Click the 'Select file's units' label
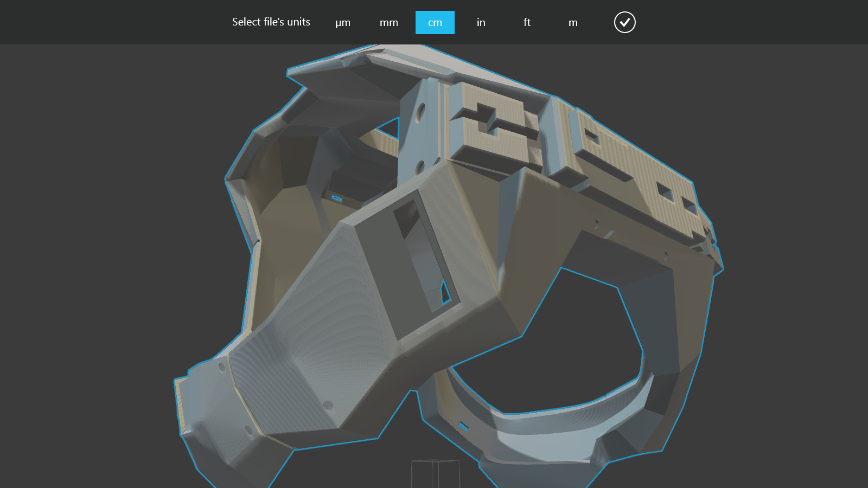 click(x=271, y=22)
